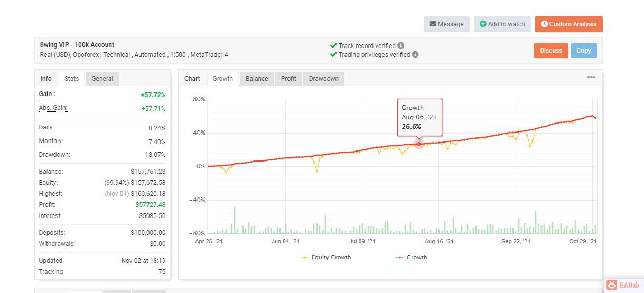The image size is (644, 293).
Task: Open the General tab
Action: click(x=102, y=79)
